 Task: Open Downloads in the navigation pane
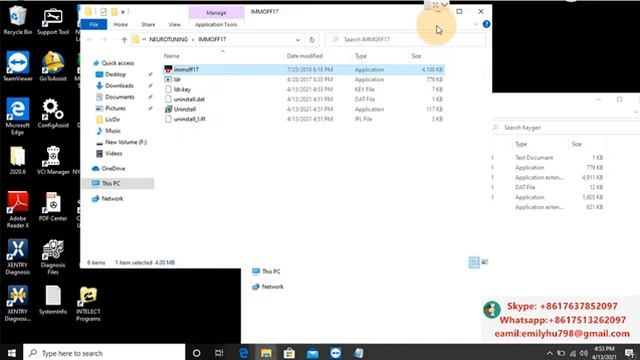(x=115, y=86)
